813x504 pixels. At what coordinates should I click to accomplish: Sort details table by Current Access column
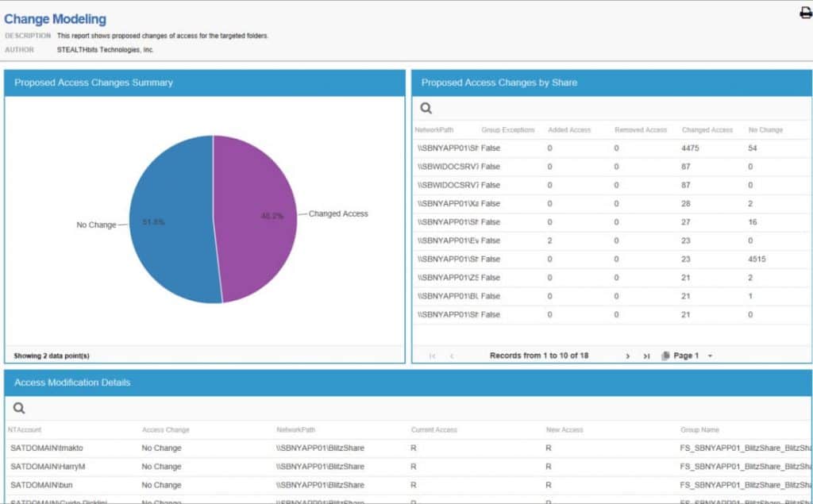[434, 430]
